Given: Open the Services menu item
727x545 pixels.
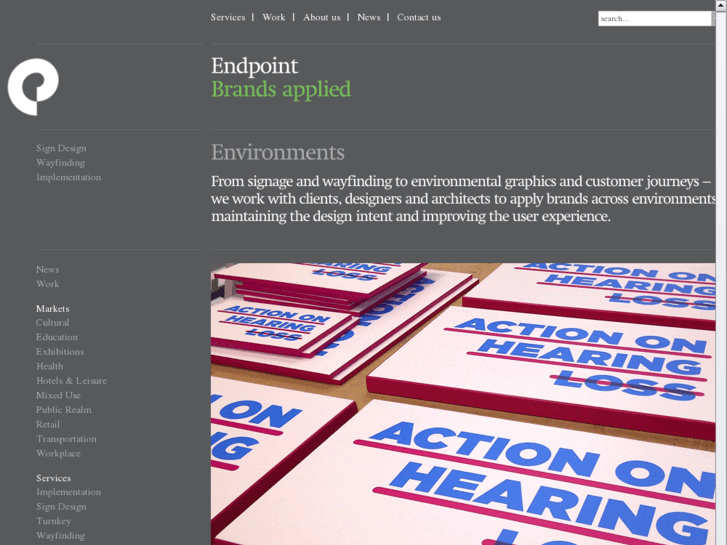Looking at the screenshot, I should click(228, 17).
